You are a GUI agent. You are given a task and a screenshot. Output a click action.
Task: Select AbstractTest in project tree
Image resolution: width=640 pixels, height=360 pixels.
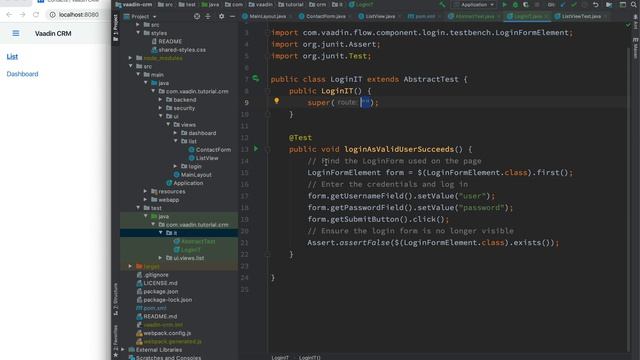coord(194,241)
